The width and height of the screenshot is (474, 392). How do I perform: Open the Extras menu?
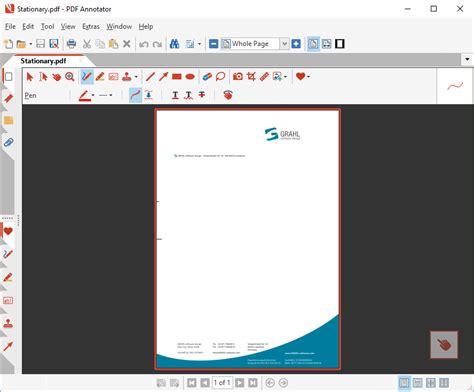pos(91,27)
